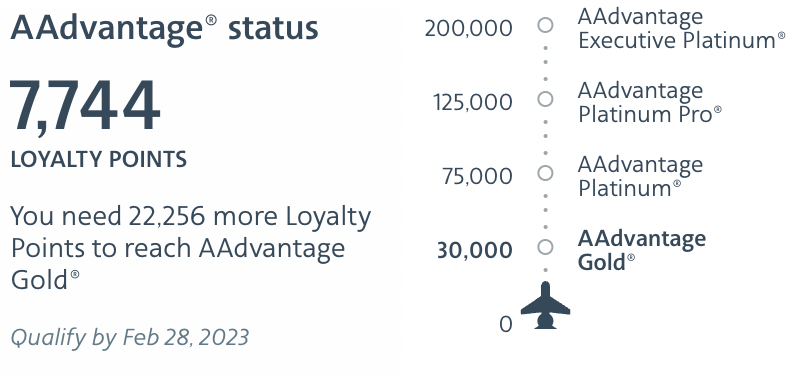Viewport: 804px width, 374px height.
Task: Click the 75,000 points threshold
Action: tap(477, 176)
